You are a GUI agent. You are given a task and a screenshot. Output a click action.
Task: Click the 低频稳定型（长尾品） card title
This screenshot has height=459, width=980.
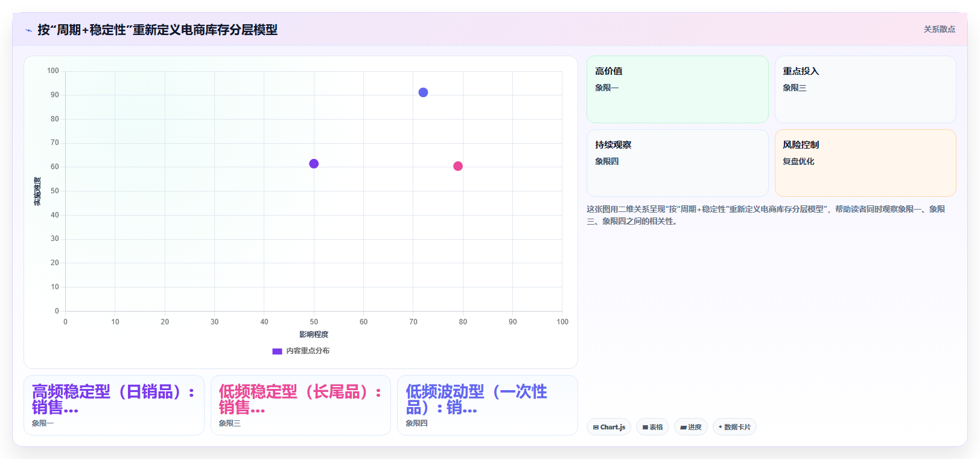tap(300, 400)
